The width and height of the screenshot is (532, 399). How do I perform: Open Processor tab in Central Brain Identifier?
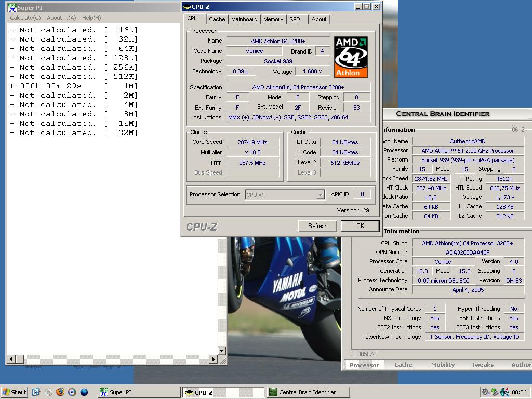[x=364, y=365]
